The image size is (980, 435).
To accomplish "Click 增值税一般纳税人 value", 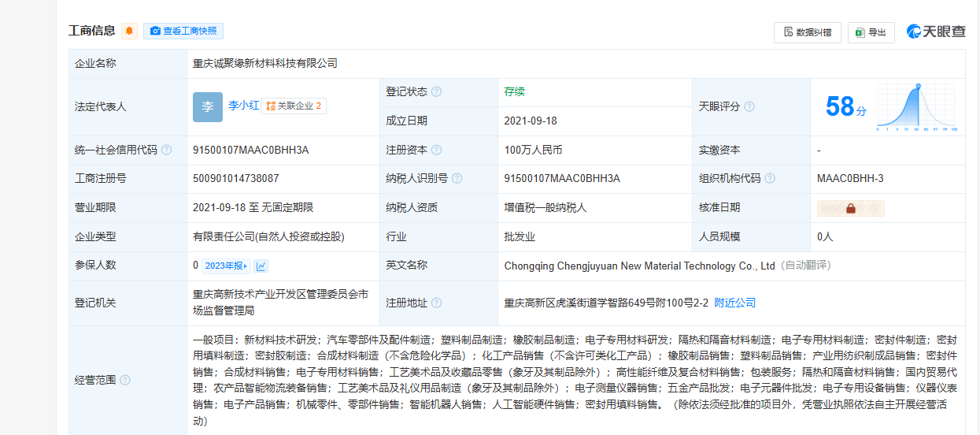I will [545, 207].
